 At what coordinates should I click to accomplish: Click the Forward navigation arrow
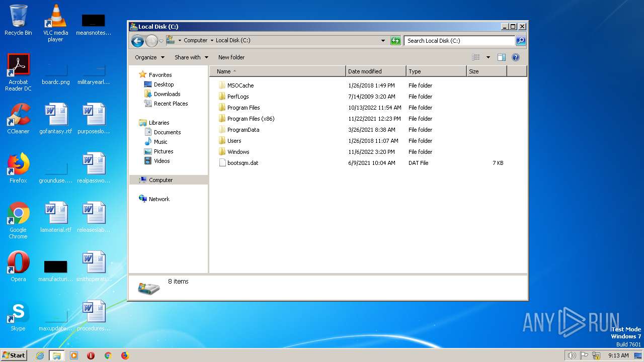pos(151,41)
